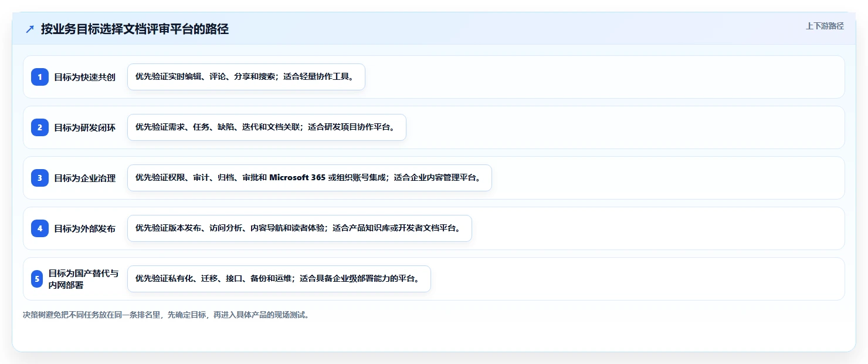The image size is (868, 364).
Task: Select the 目标为国产替代与内网部署 label
Action: coord(83,279)
